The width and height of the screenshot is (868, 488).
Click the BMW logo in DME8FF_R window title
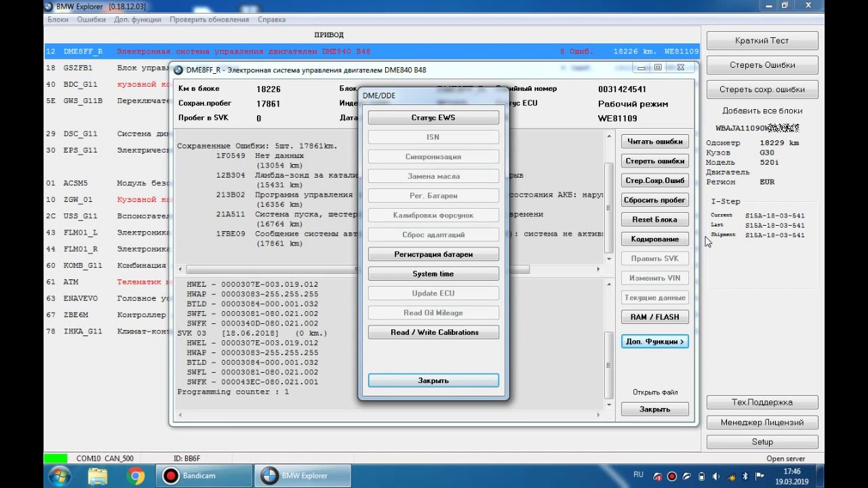178,70
